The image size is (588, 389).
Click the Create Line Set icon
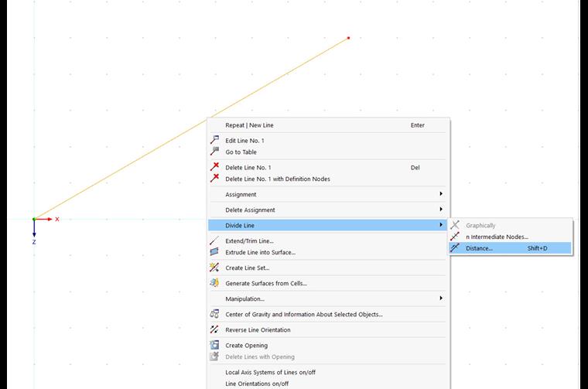pyautogui.click(x=214, y=268)
